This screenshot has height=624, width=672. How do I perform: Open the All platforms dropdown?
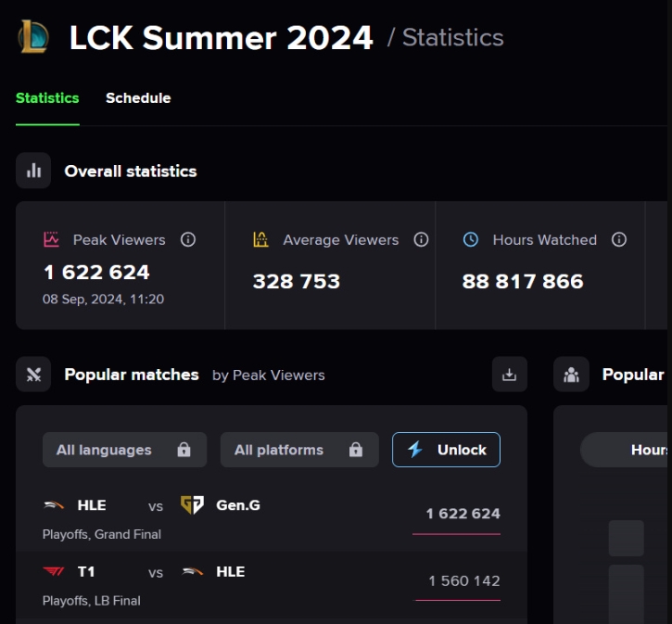coord(299,450)
